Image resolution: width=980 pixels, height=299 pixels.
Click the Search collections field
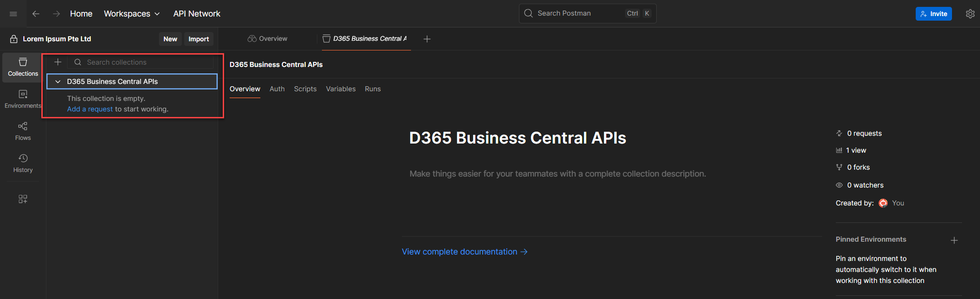[141, 62]
